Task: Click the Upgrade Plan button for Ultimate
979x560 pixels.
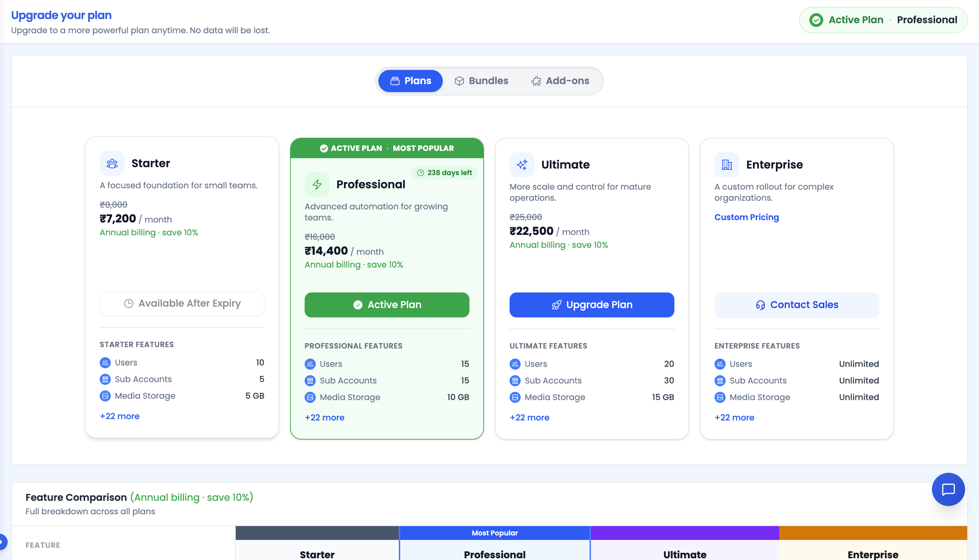Action: (592, 305)
